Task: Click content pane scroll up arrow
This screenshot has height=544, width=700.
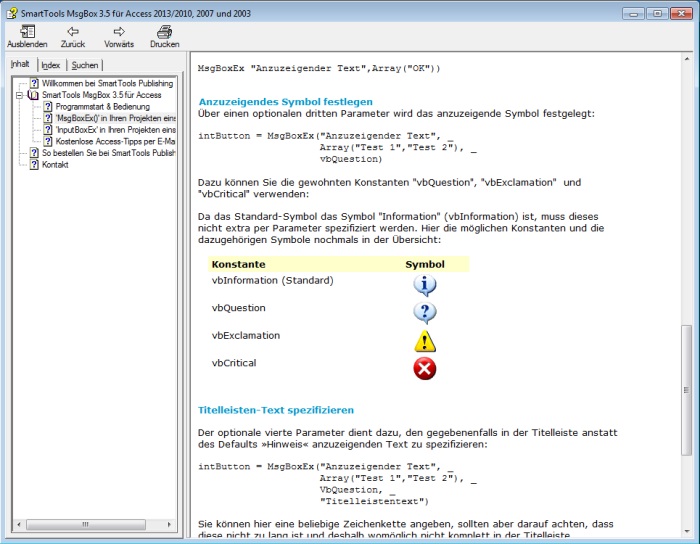Action: 687,59
